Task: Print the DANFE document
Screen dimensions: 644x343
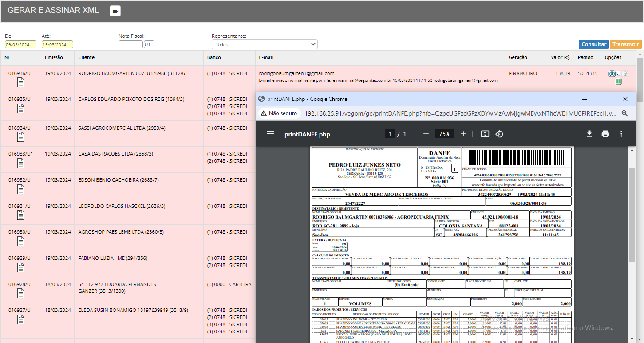Action: tap(605, 134)
